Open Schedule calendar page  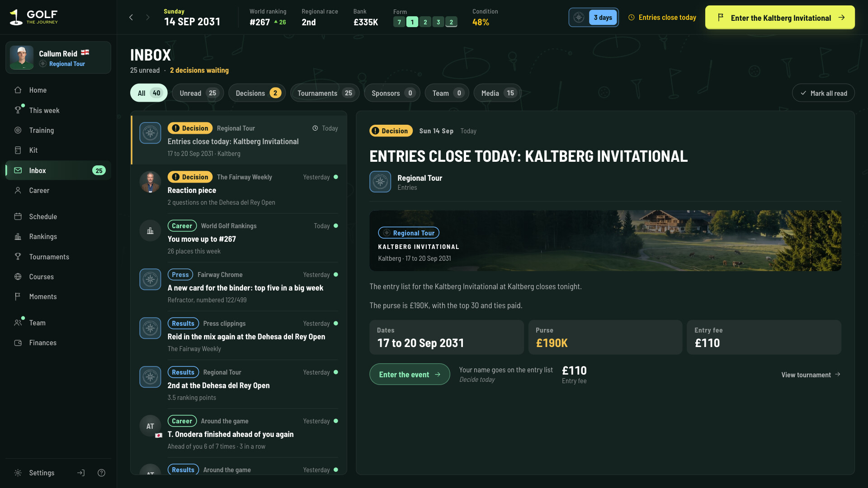58,216
